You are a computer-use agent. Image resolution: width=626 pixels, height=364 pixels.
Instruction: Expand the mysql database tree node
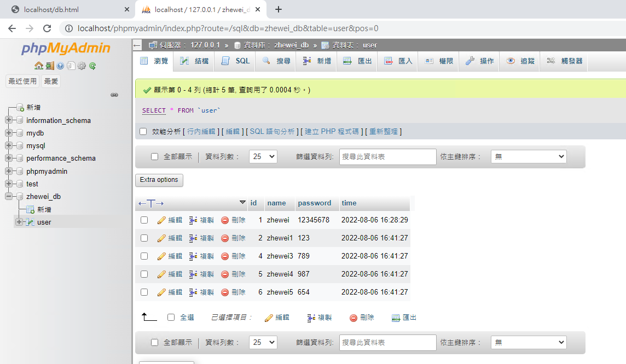pos(9,146)
